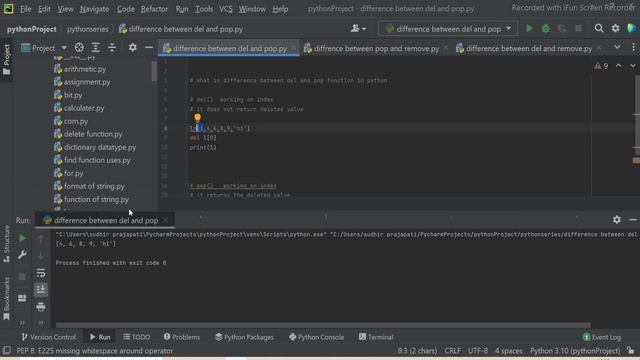Open Project panel options gear
This screenshot has height=360, width=640.
133,48
